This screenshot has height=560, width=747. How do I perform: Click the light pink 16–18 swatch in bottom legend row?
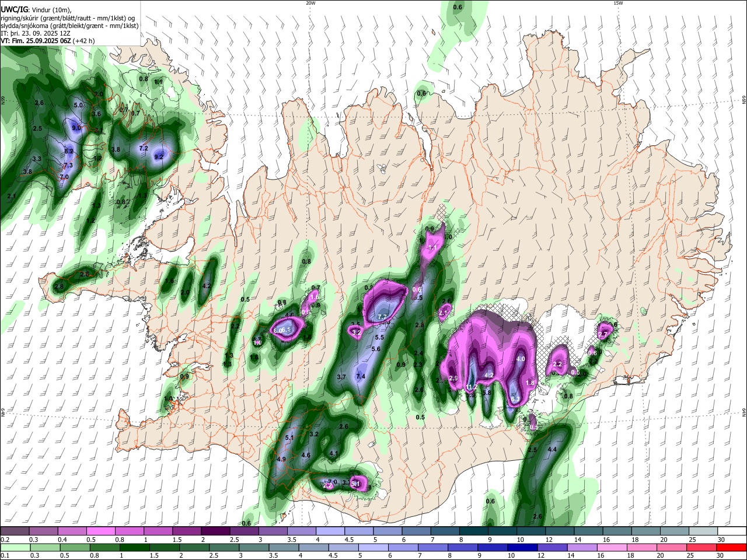coord(612,547)
